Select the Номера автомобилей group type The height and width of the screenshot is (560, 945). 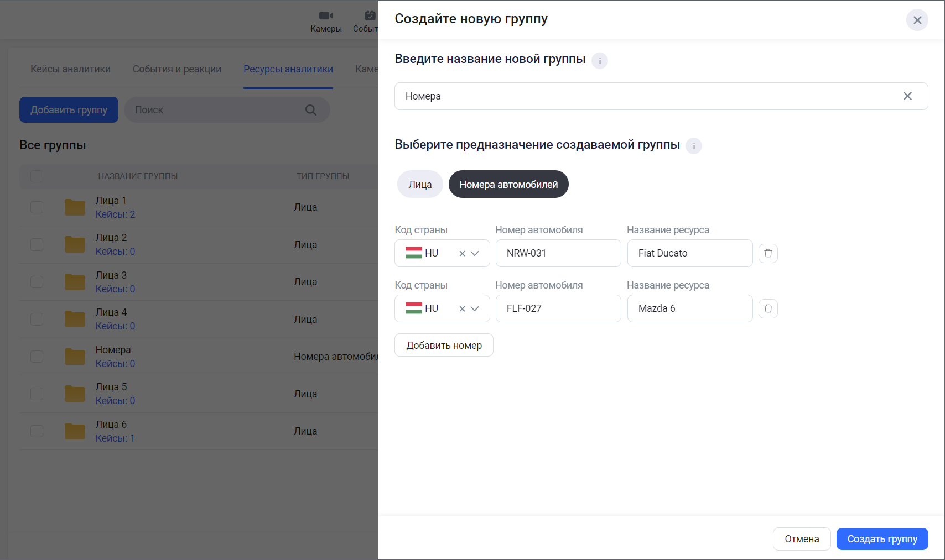(508, 185)
